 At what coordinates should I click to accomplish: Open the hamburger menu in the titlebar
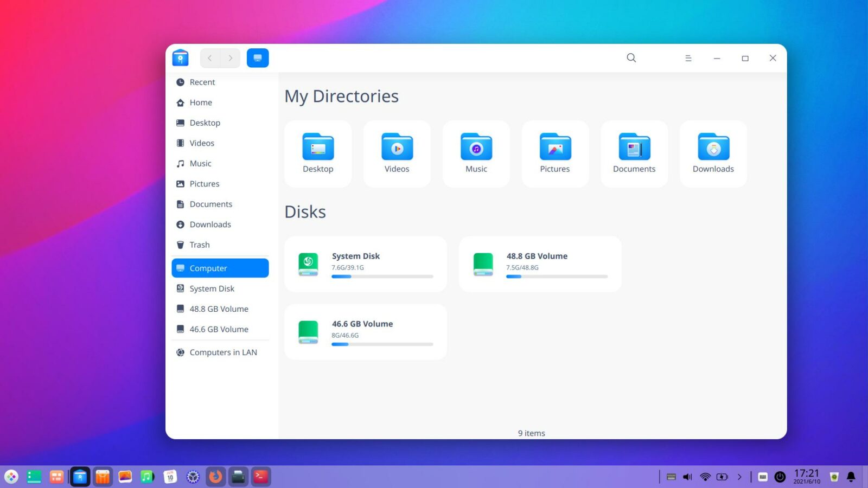[688, 57]
